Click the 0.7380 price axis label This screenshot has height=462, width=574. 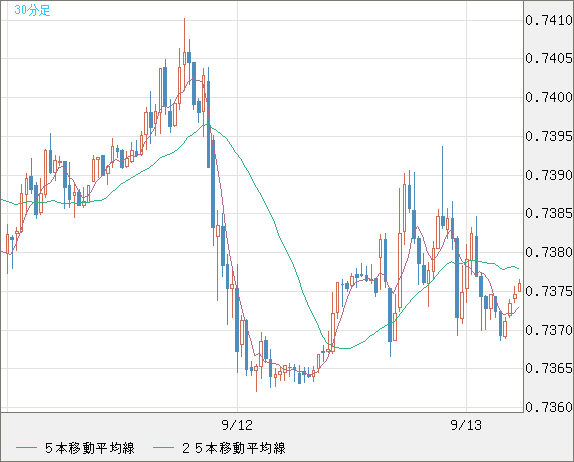click(x=549, y=252)
